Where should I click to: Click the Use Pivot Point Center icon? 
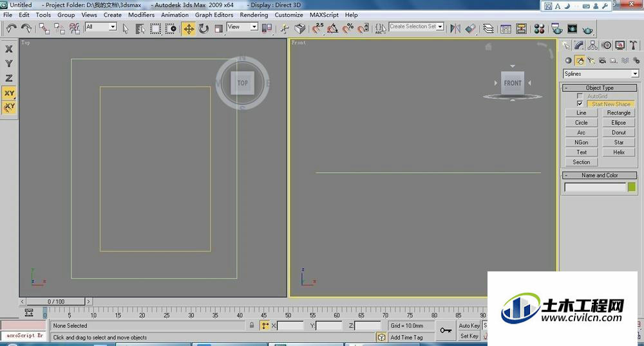pos(267,28)
